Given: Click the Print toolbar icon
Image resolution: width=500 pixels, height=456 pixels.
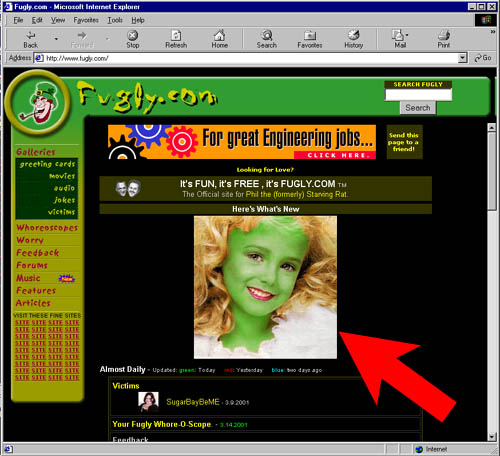Looking at the screenshot, I should (x=444, y=35).
